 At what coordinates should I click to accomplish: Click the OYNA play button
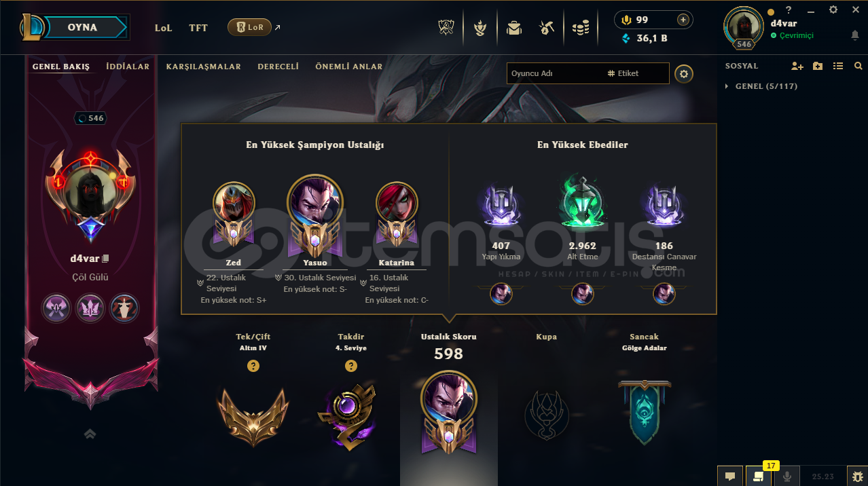click(x=83, y=27)
